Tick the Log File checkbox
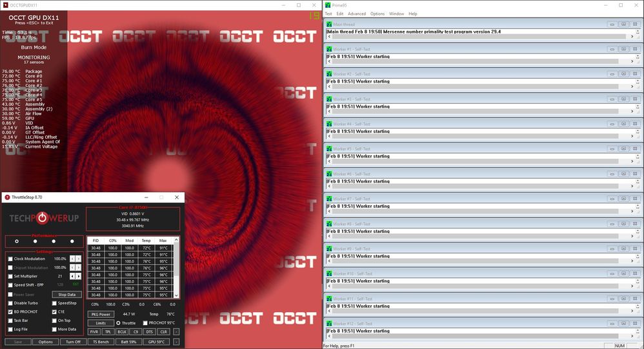 10,329
